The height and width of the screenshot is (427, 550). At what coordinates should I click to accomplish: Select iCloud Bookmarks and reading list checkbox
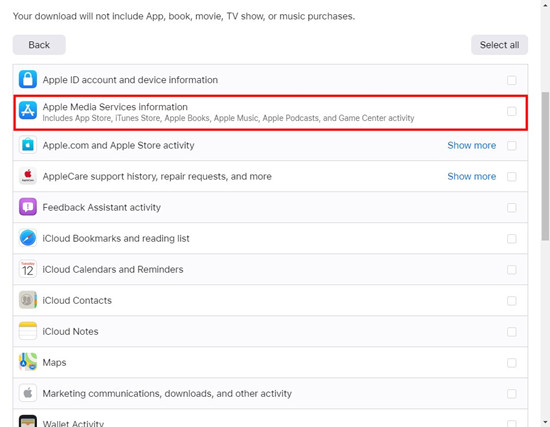pos(511,239)
